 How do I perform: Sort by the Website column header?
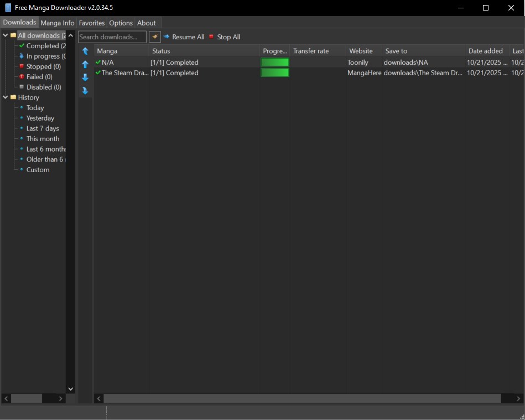click(361, 51)
